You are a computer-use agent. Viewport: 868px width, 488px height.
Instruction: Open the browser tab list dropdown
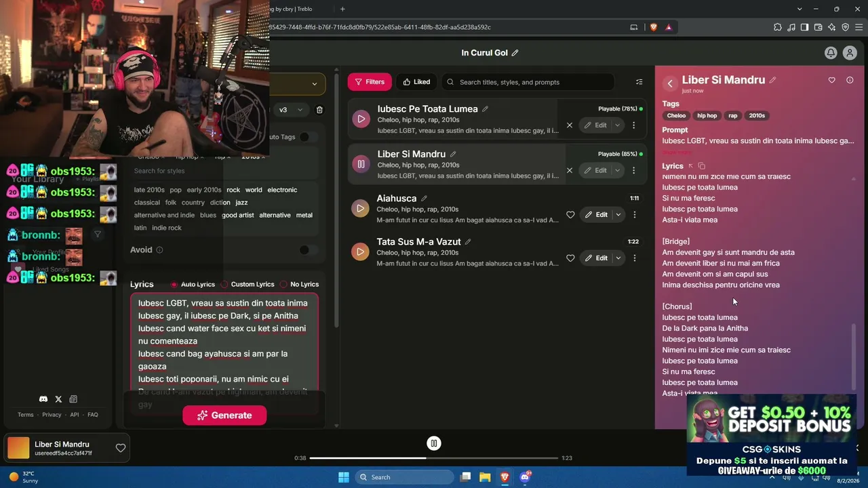(800, 9)
